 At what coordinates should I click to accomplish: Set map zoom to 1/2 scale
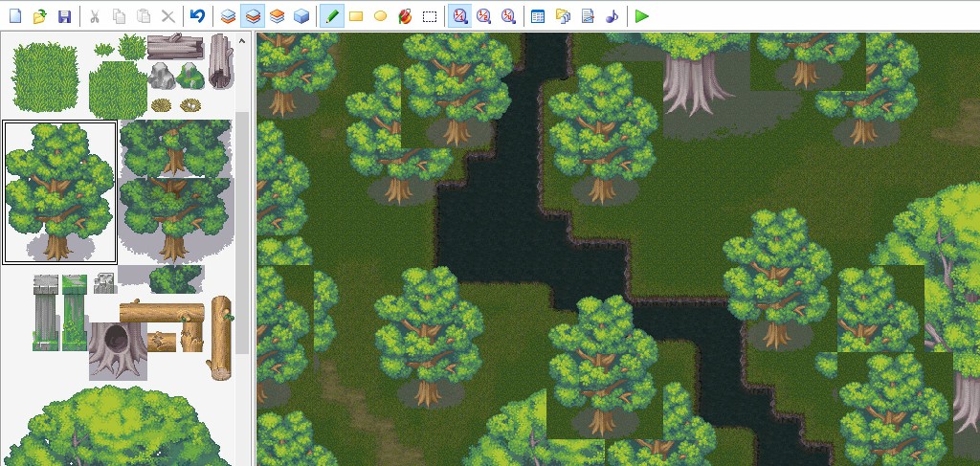tap(483, 16)
